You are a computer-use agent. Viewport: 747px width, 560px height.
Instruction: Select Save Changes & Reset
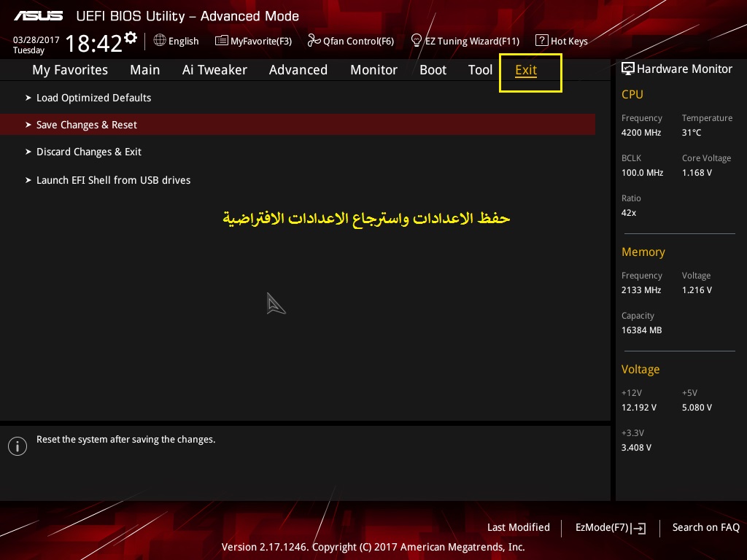[298, 124]
